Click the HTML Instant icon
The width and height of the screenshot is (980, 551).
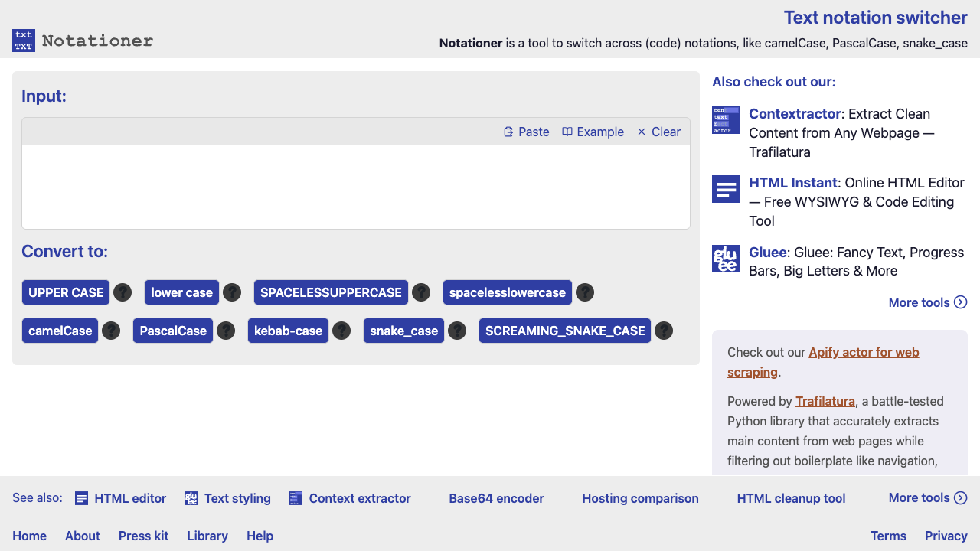(725, 189)
